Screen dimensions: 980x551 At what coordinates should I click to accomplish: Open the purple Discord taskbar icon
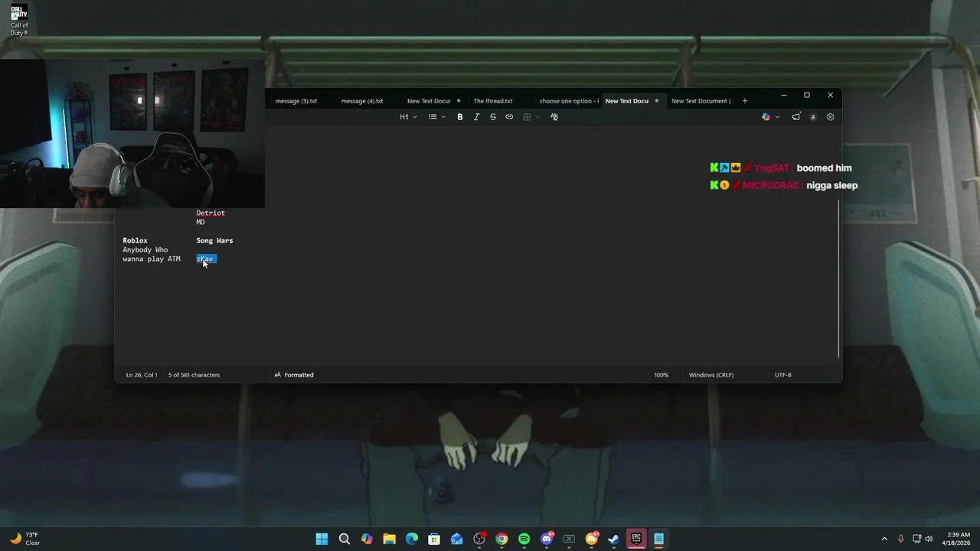(x=547, y=539)
